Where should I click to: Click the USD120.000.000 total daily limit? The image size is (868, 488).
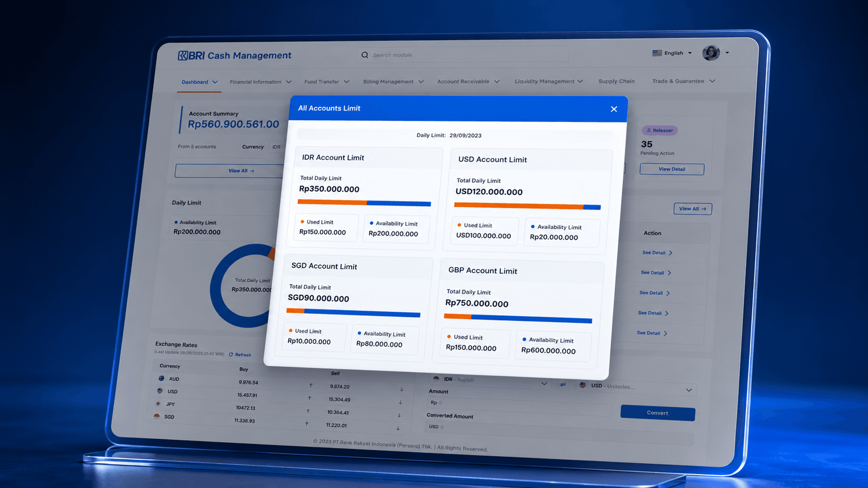[x=489, y=192]
